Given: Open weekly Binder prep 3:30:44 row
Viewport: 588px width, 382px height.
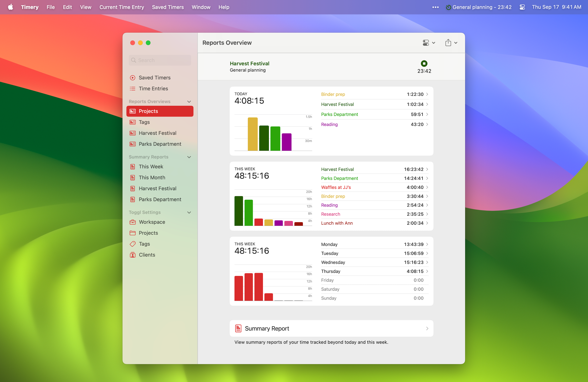Looking at the screenshot, I should pyautogui.click(x=374, y=196).
